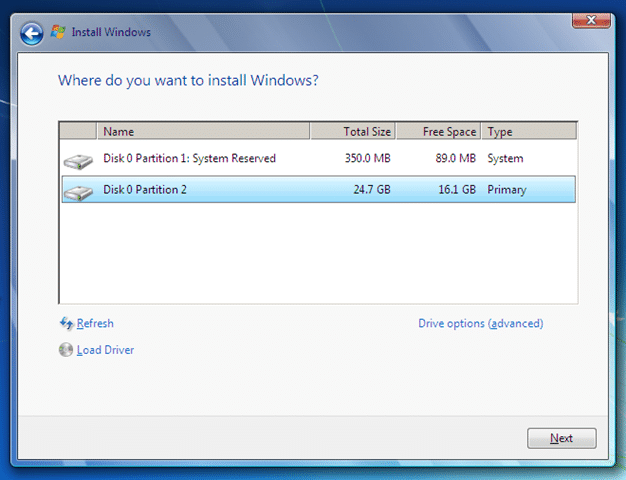Click the 16.1 GB free space value
This screenshot has width=626, height=480.
457,189
